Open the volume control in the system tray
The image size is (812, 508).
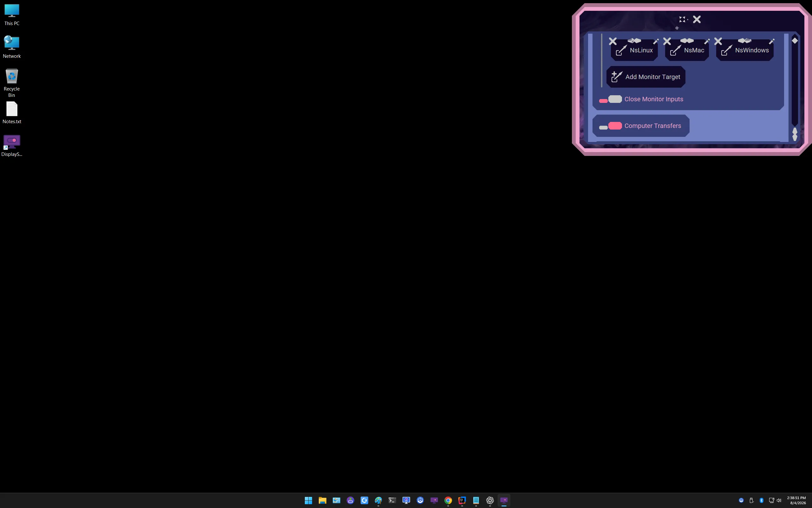(x=779, y=500)
